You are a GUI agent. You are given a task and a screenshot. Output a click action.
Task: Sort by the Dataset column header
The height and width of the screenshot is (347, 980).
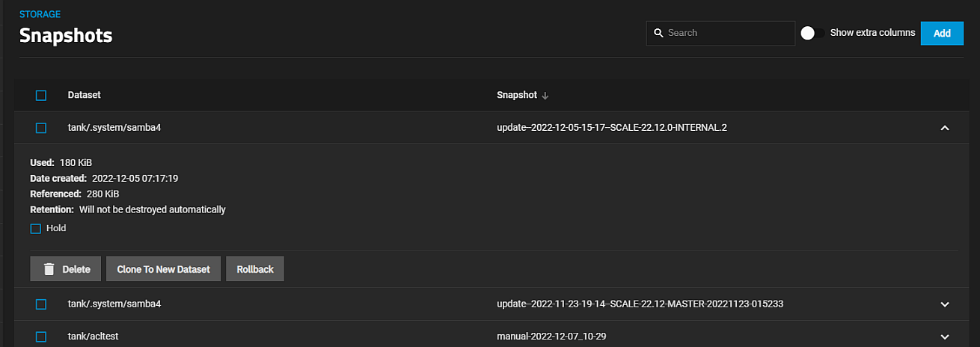pos(84,95)
